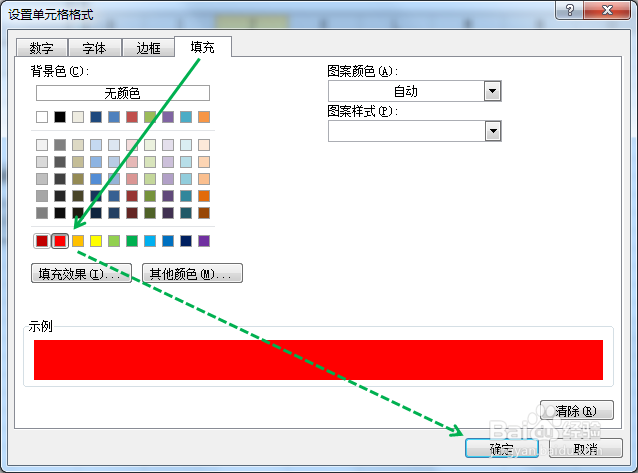The width and height of the screenshot is (638, 473).
Task: Open 填充效果 dialog
Action: coord(81,273)
